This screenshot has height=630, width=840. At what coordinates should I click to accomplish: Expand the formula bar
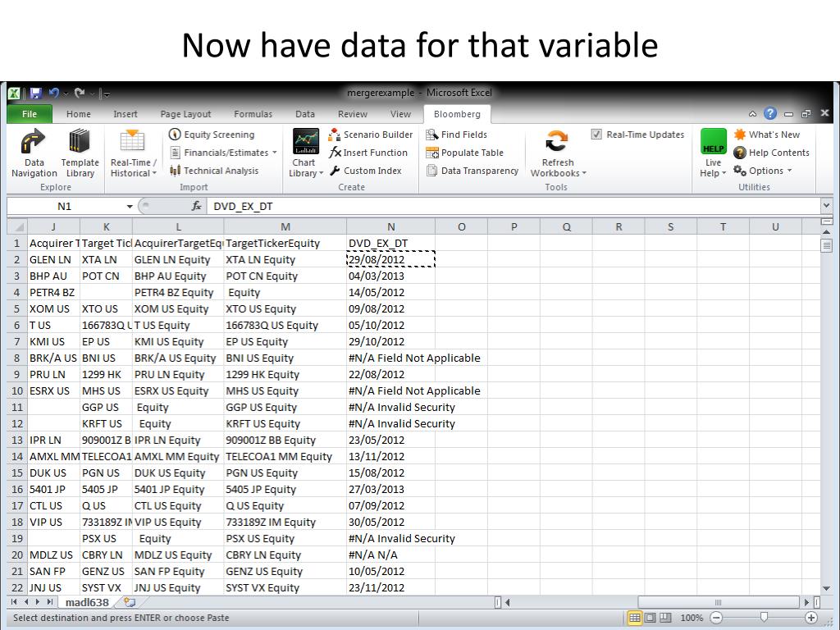tap(826, 206)
